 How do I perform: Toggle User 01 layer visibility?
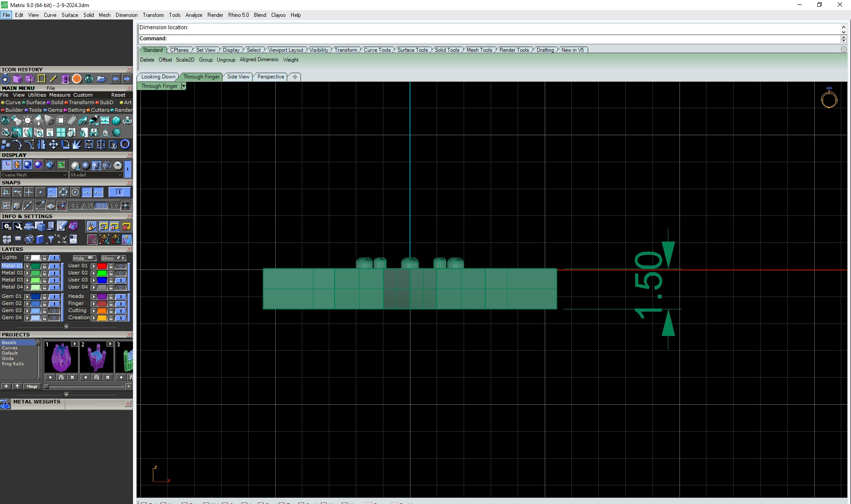(121, 266)
